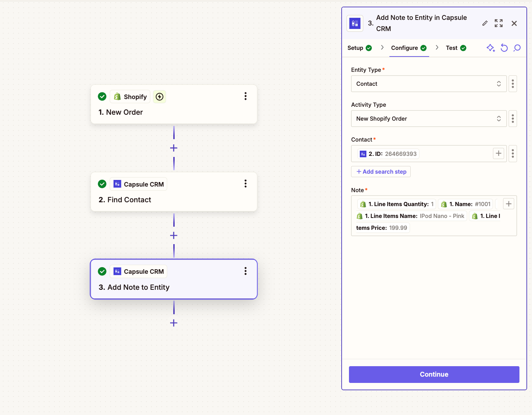Open the three-dot menu on Find Contact step
The width and height of the screenshot is (532, 415).
coord(245,184)
